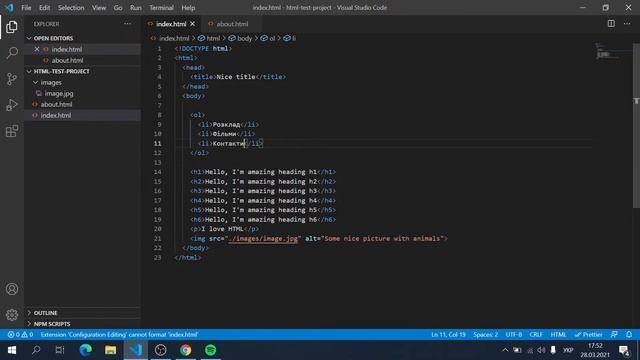Open the Run menu
Image resolution: width=640 pixels, height=360 pixels.
[x=136, y=8]
